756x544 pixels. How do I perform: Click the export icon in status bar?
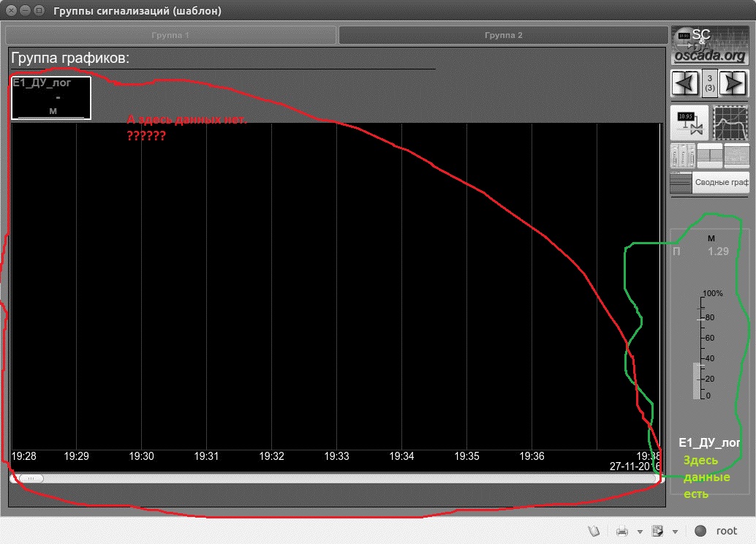tap(657, 532)
